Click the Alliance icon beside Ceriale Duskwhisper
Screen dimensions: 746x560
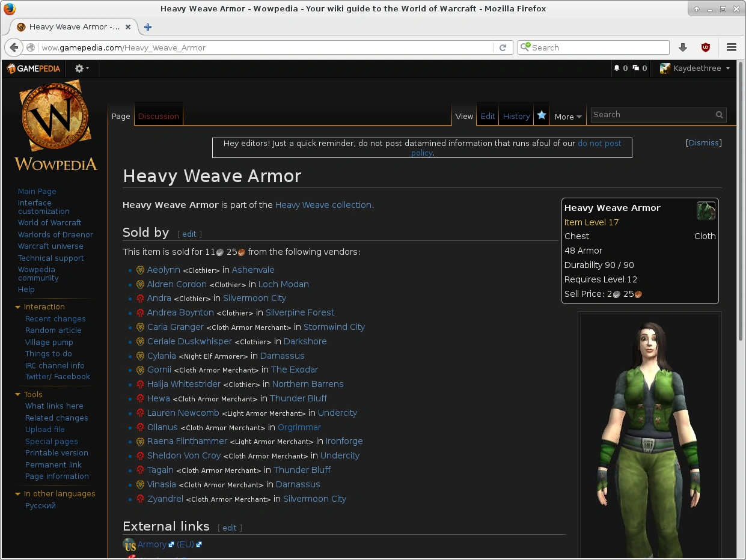pyautogui.click(x=140, y=342)
